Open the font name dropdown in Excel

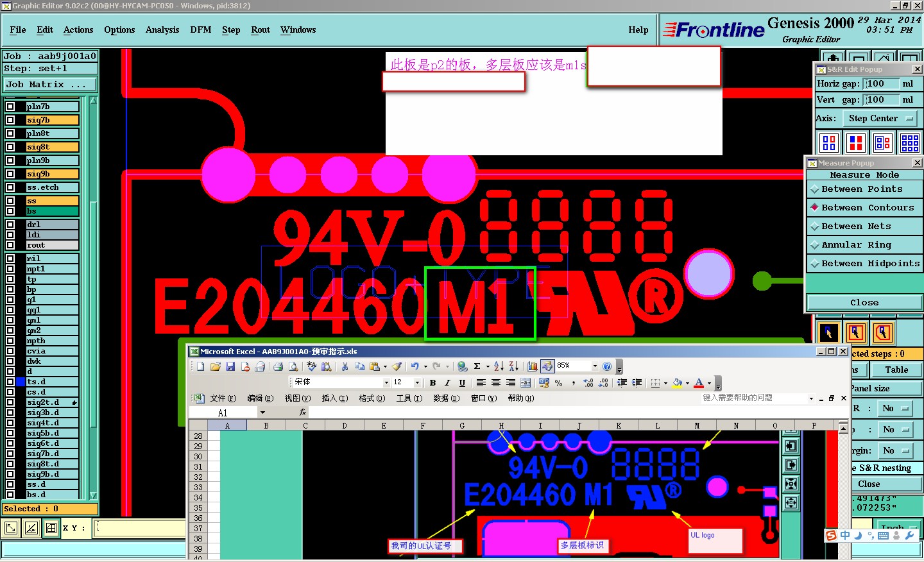coord(386,383)
